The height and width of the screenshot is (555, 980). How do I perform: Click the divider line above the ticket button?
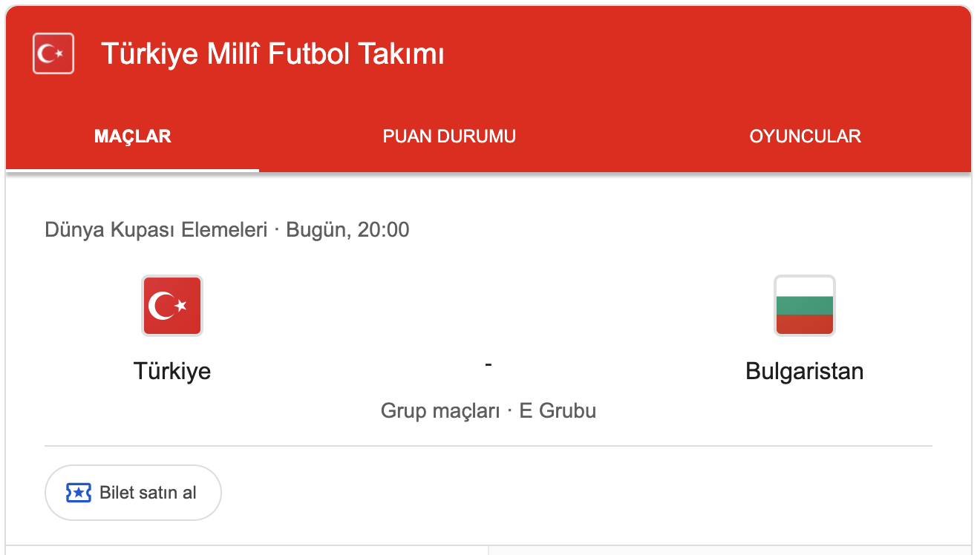pyautogui.click(x=489, y=446)
